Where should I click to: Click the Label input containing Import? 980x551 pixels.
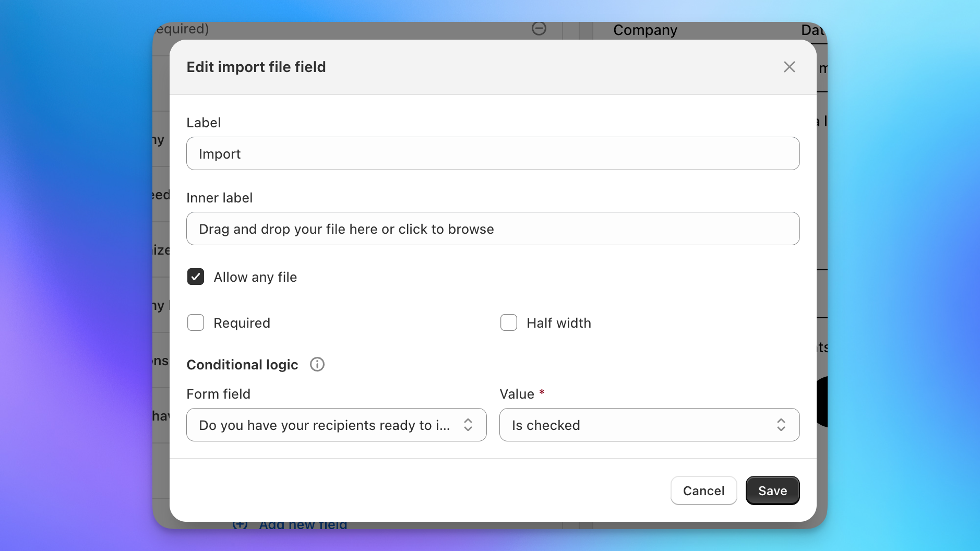pyautogui.click(x=493, y=153)
